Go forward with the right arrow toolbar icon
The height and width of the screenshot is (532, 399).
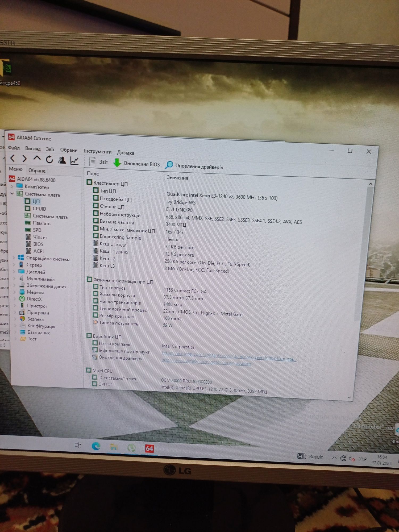pyautogui.click(x=24, y=159)
